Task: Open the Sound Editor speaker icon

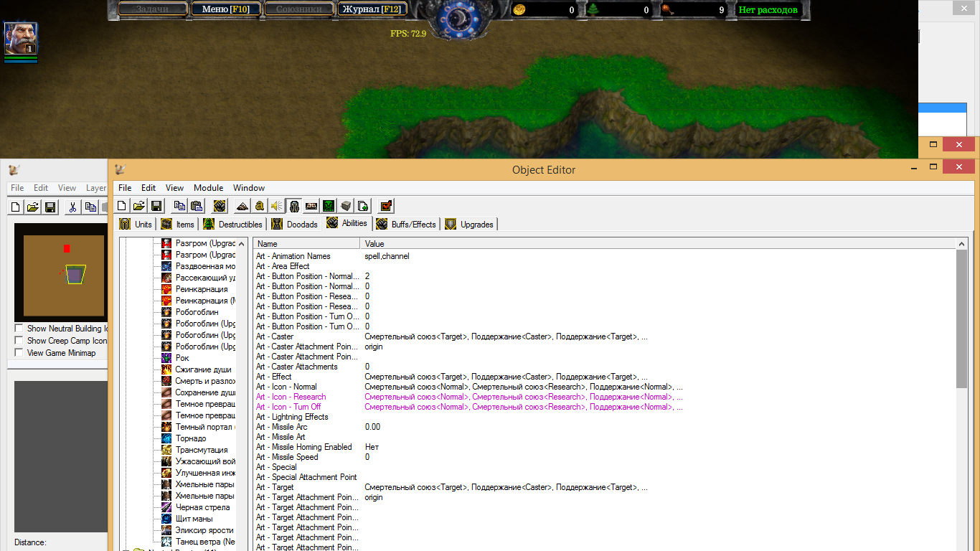Action: pos(277,206)
